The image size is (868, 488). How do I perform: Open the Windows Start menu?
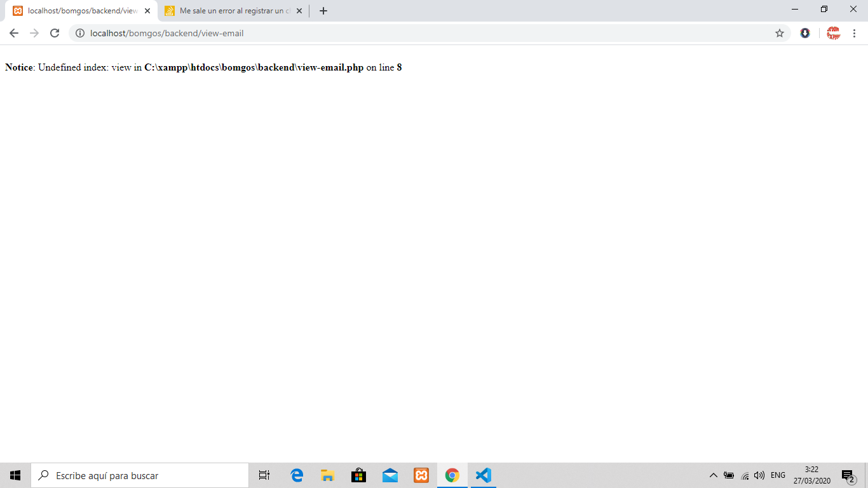point(15,475)
